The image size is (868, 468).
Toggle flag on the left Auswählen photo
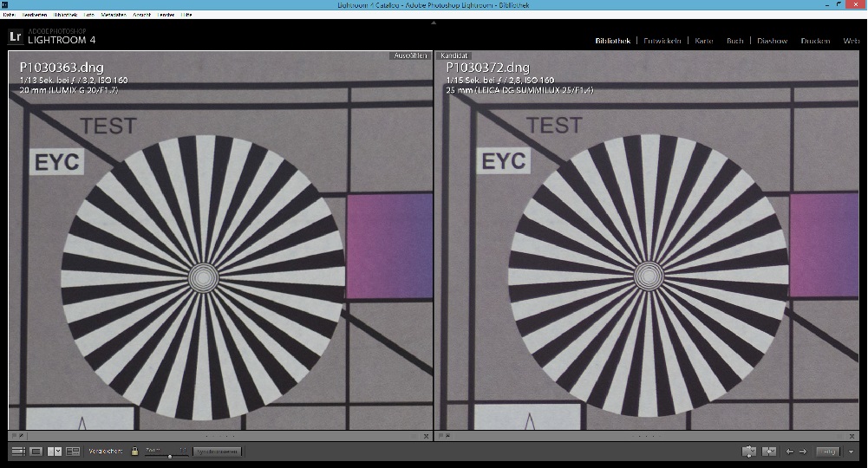coord(16,436)
